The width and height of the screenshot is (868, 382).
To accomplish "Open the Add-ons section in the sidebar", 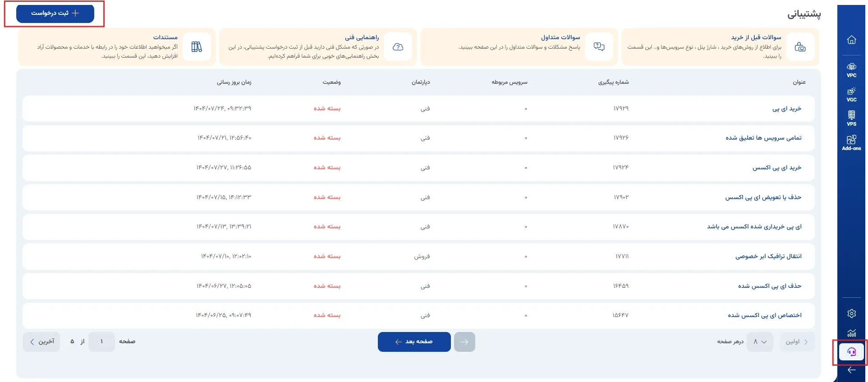I will (x=851, y=143).
